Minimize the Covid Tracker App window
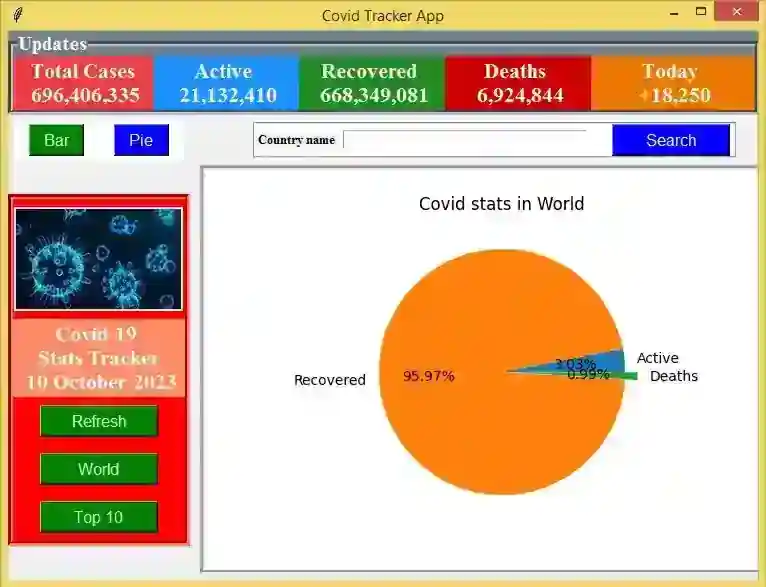The height and width of the screenshot is (587, 766). [x=674, y=12]
